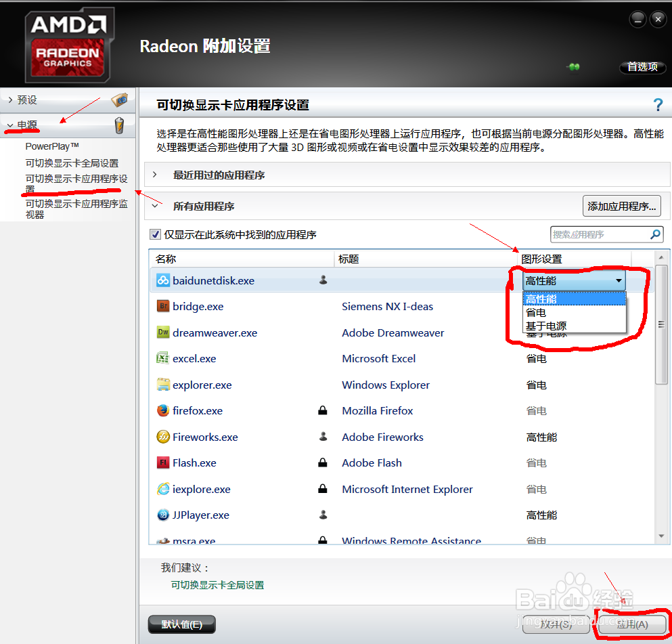
Task: Open 可切换显示卡全局设置 in the sidebar
Action: [x=72, y=163]
